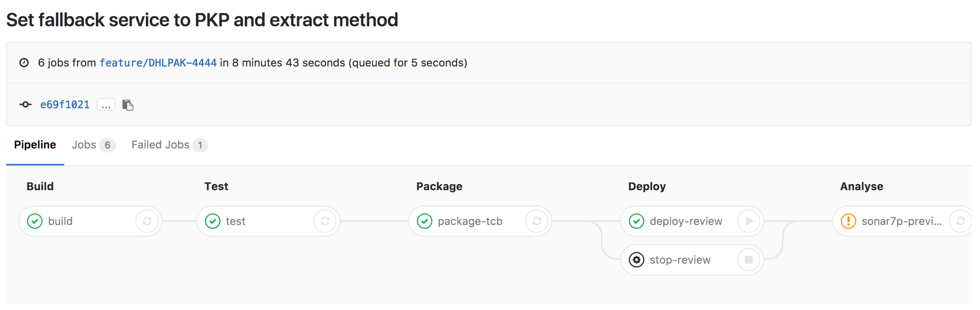Stop the stop-review job

[x=749, y=260]
